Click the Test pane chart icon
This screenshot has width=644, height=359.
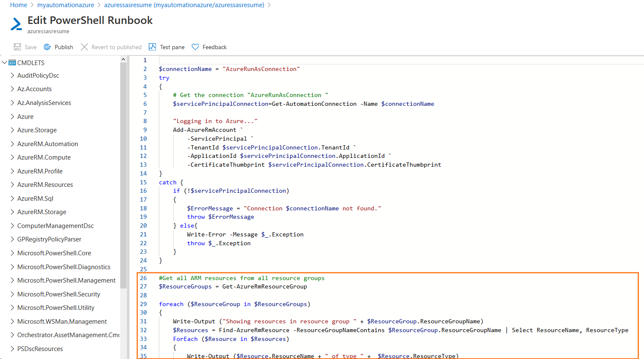[153, 47]
